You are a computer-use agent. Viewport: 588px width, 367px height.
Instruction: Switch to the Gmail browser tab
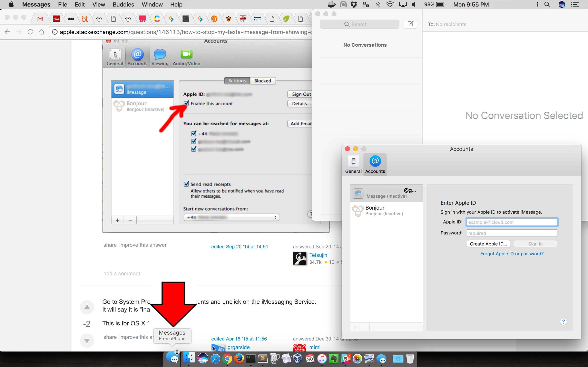pos(40,19)
